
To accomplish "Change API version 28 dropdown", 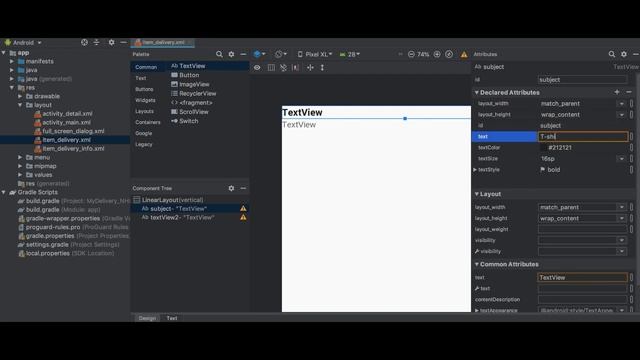I will pos(350,54).
